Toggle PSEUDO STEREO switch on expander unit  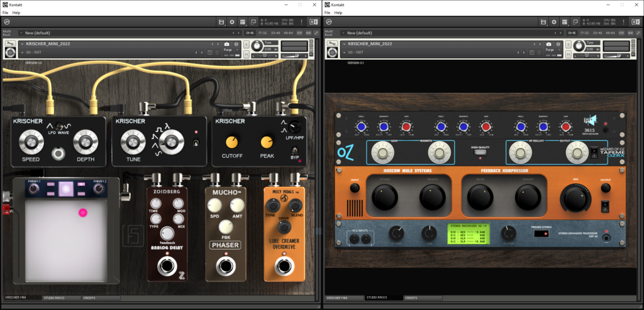click(x=540, y=234)
